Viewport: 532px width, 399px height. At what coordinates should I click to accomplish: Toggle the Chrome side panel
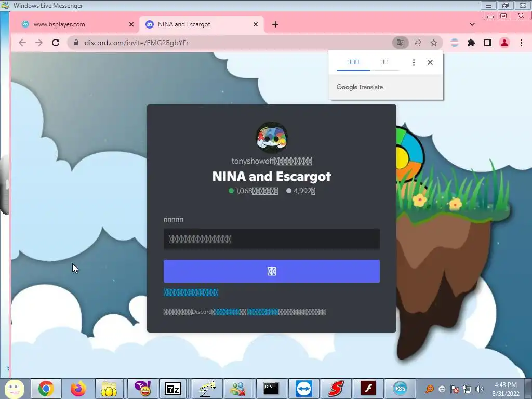tap(487, 43)
